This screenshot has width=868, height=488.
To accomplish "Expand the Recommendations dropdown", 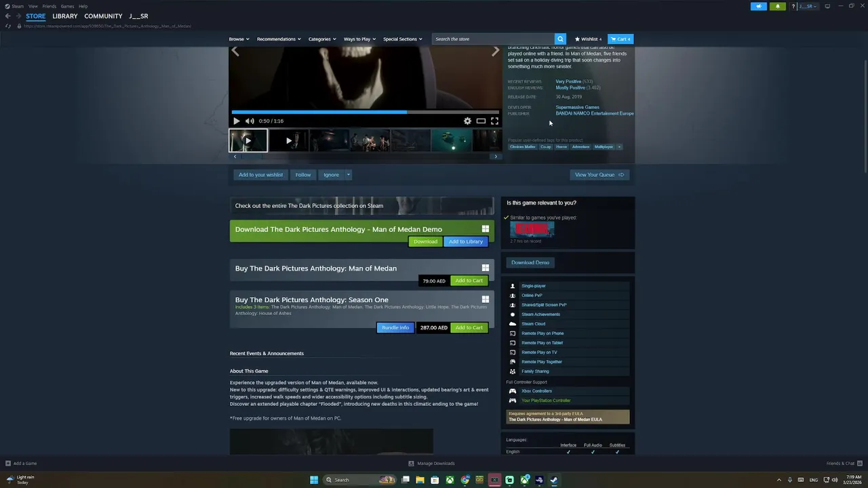I will coord(279,39).
